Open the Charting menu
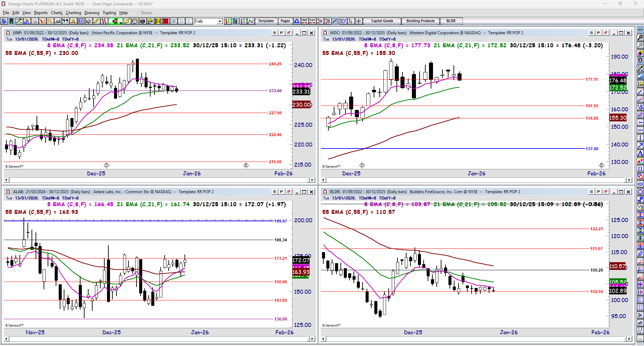This screenshot has width=644, height=346. (x=73, y=13)
